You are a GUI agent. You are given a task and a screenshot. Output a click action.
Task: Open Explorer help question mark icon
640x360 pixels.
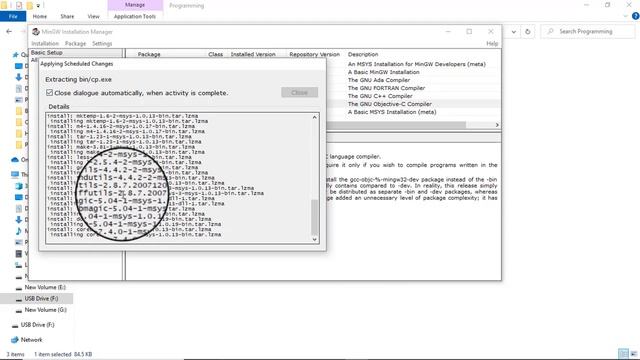(635, 16)
